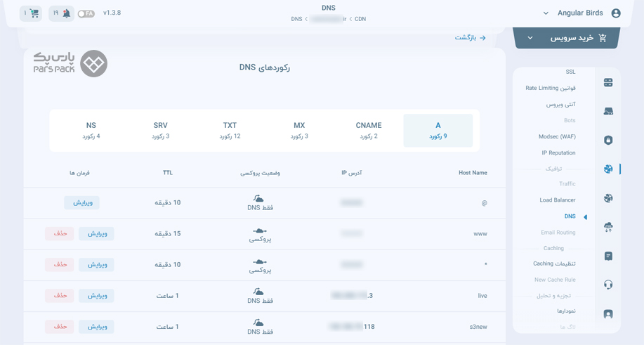Delete the www record
The height and width of the screenshot is (345, 644).
(60, 234)
